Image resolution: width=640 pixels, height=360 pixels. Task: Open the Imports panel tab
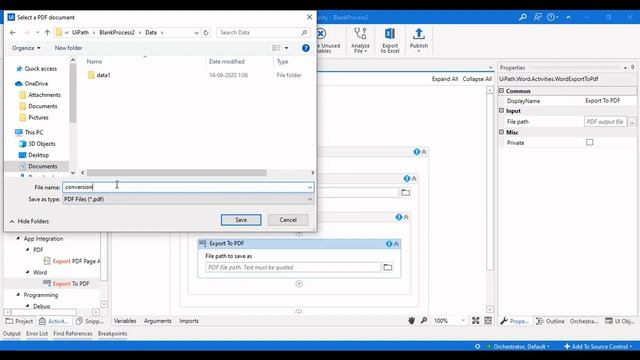pos(189,321)
